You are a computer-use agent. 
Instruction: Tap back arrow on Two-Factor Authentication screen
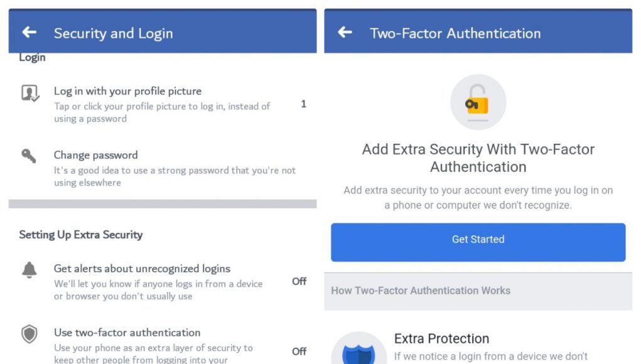(345, 32)
